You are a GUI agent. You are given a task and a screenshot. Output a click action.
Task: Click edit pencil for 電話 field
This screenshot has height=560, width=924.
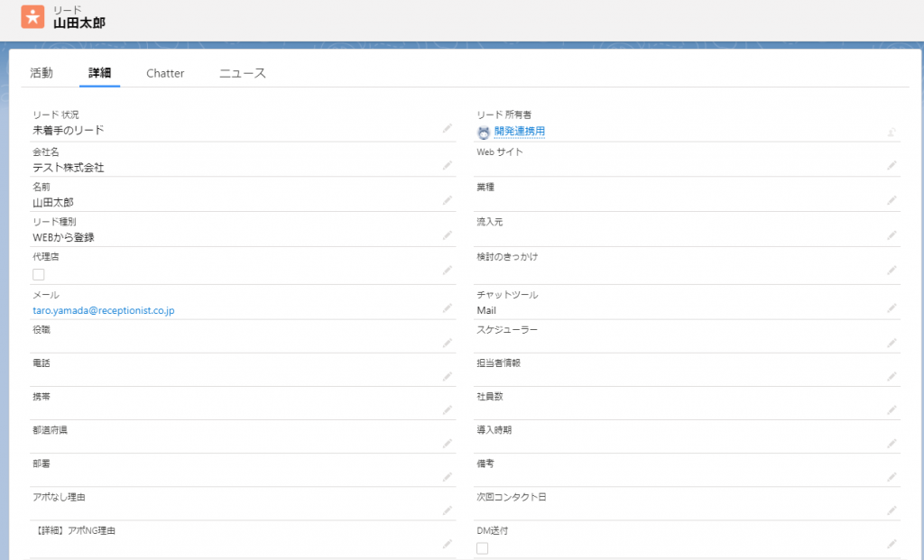pos(447,376)
